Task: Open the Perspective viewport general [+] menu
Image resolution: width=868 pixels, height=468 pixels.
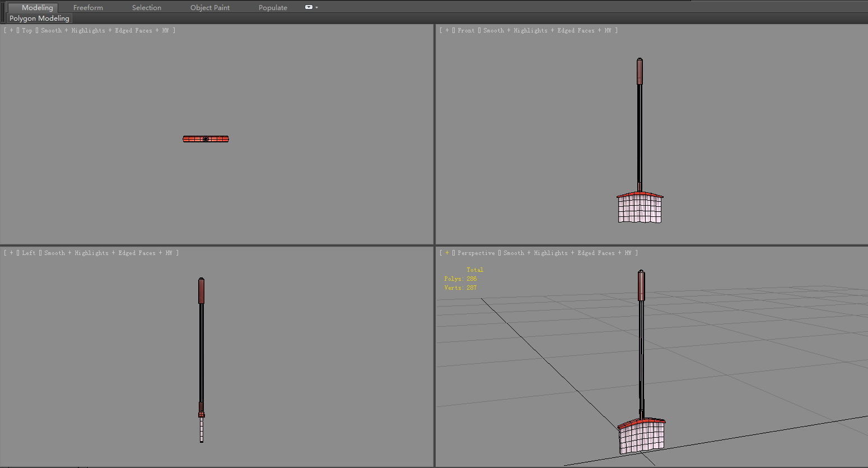Action: (x=446, y=253)
